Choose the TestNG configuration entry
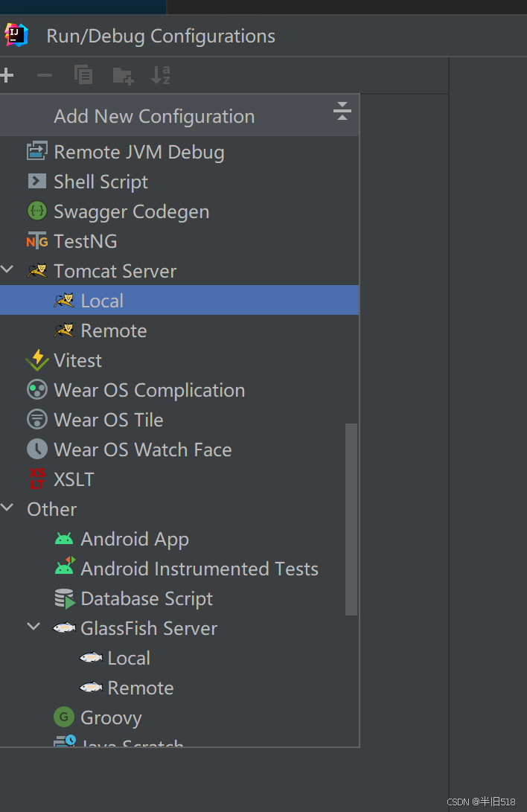 (x=179, y=241)
